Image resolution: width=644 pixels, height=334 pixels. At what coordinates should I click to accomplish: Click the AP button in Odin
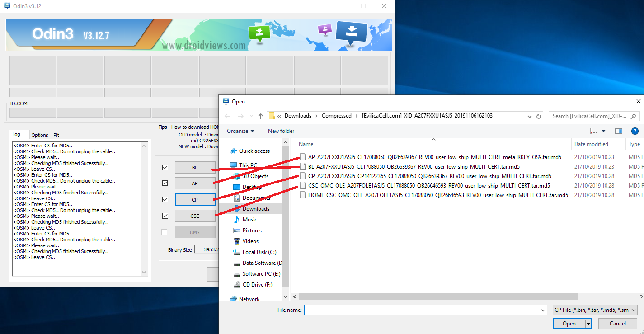pyautogui.click(x=195, y=183)
